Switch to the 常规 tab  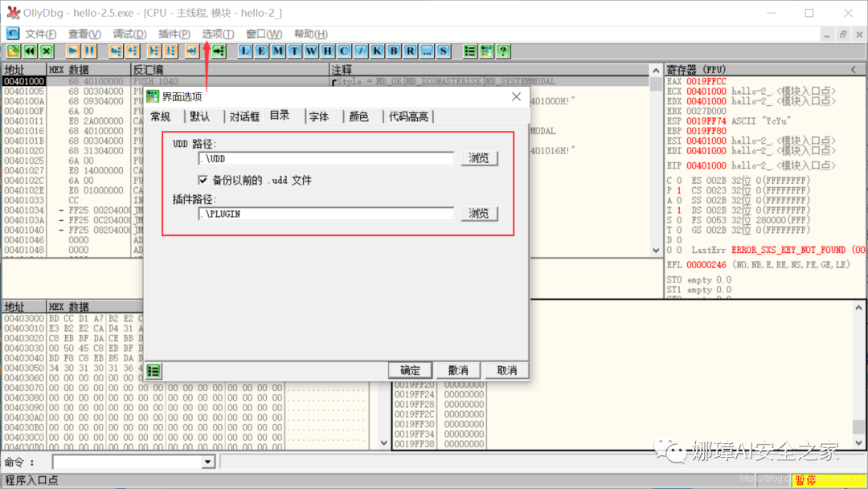click(161, 116)
